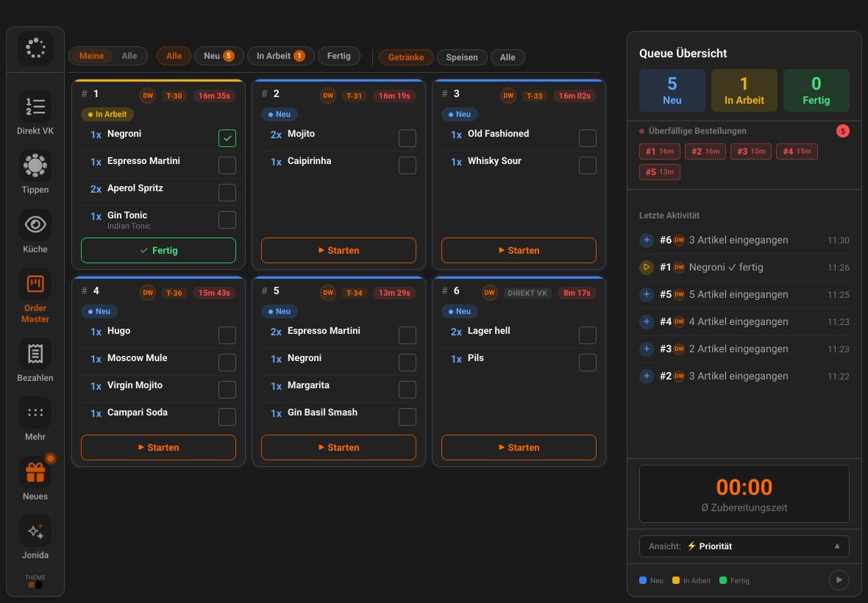Toggle the THEME switch in sidebar
Image resolution: width=868 pixels, height=603 pixels.
coord(35,585)
